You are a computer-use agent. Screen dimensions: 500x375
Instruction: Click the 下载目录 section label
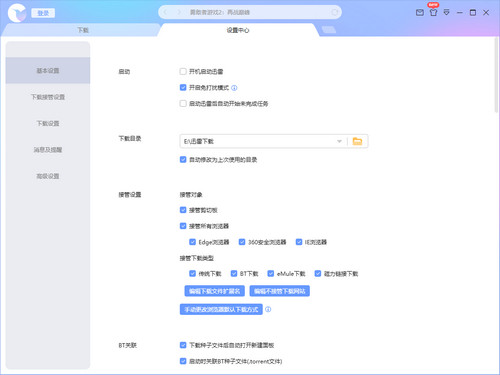click(130, 138)
